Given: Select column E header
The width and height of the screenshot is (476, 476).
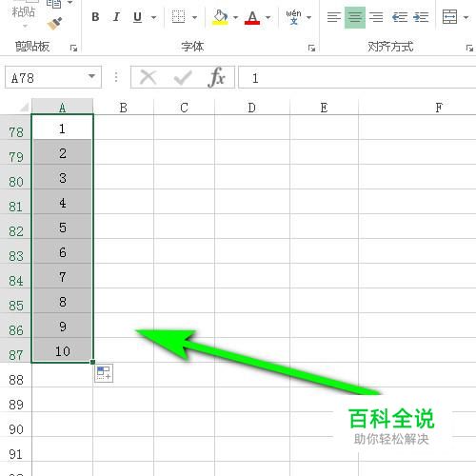Looking at the screenshot, I should click(324, 108).
